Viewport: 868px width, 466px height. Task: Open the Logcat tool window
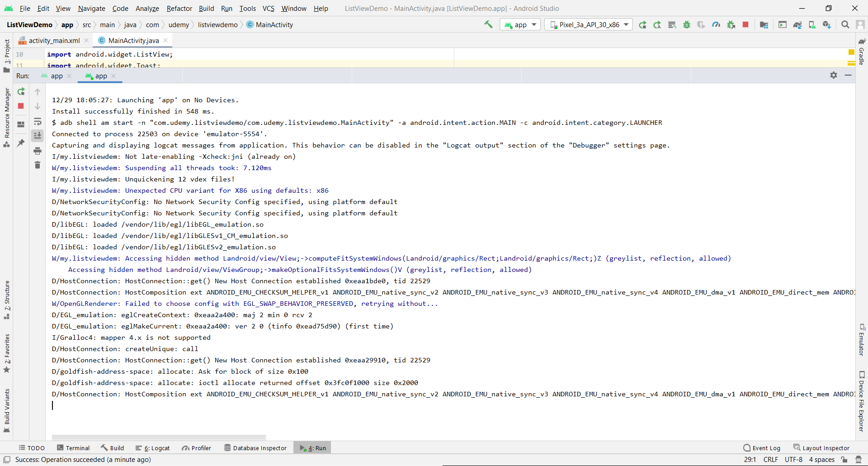[x=153, y=448]
